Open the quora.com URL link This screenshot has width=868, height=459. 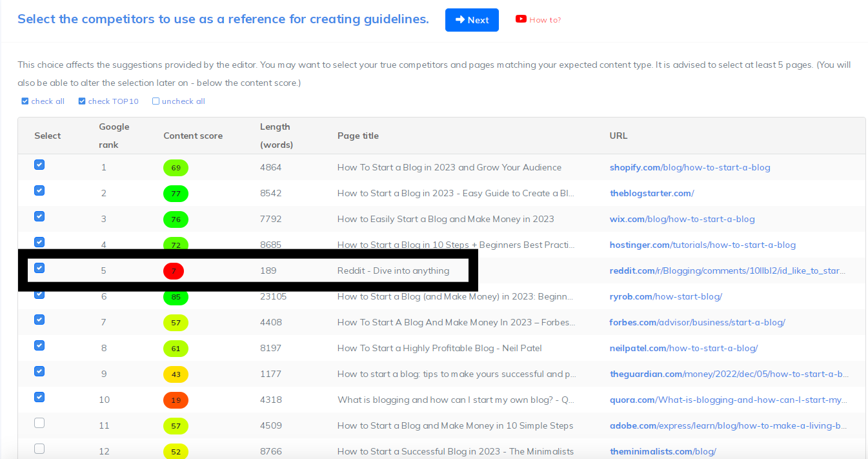(728, 400)
